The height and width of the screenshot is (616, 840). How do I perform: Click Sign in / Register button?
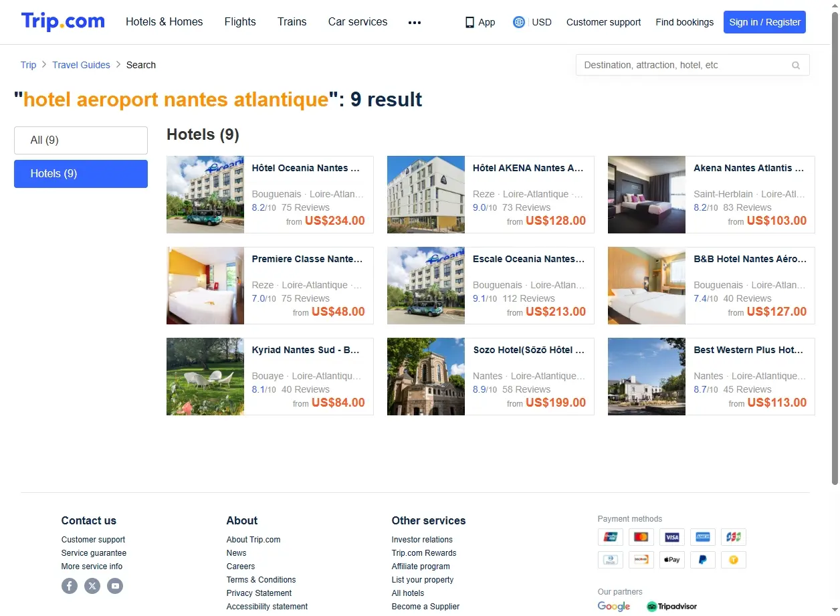[x=764, y=22]
